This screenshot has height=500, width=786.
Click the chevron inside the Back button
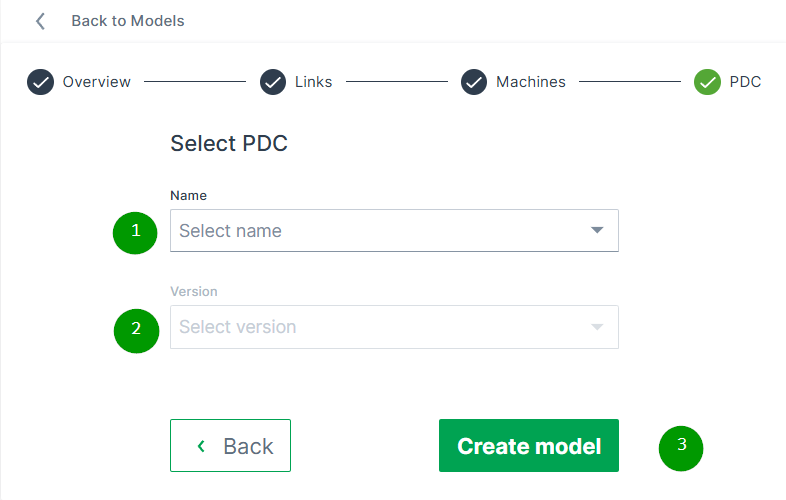pyautogui.click(x=201, y=446)
